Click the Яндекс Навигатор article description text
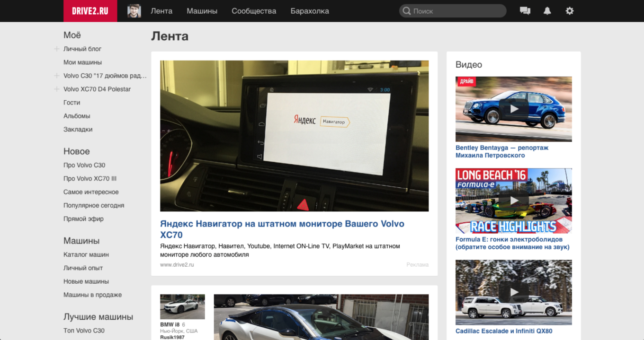 click(x=280, y=251)
